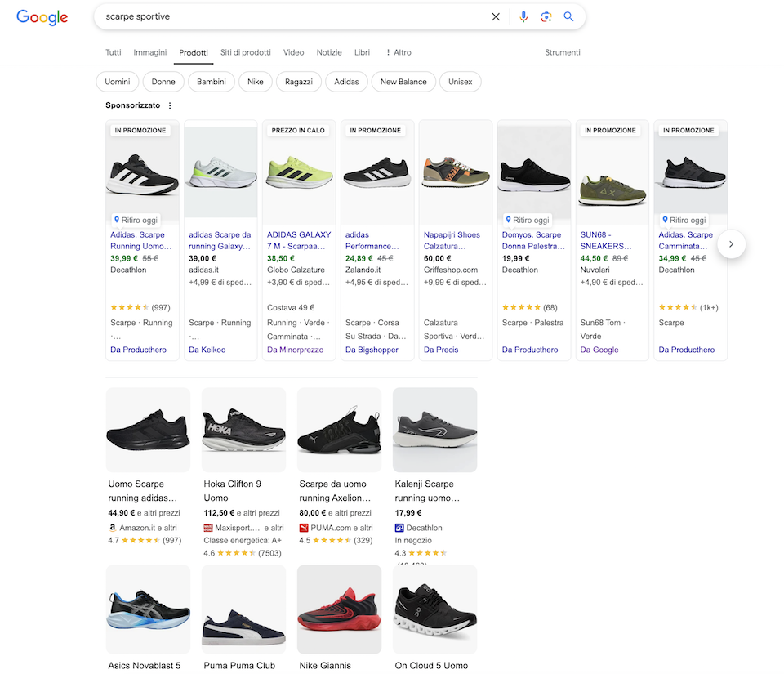Click IN PROMOZIONE badge on Zalando adidas Performance
Viewport: 784px width, 674px height.
[375, 131]
